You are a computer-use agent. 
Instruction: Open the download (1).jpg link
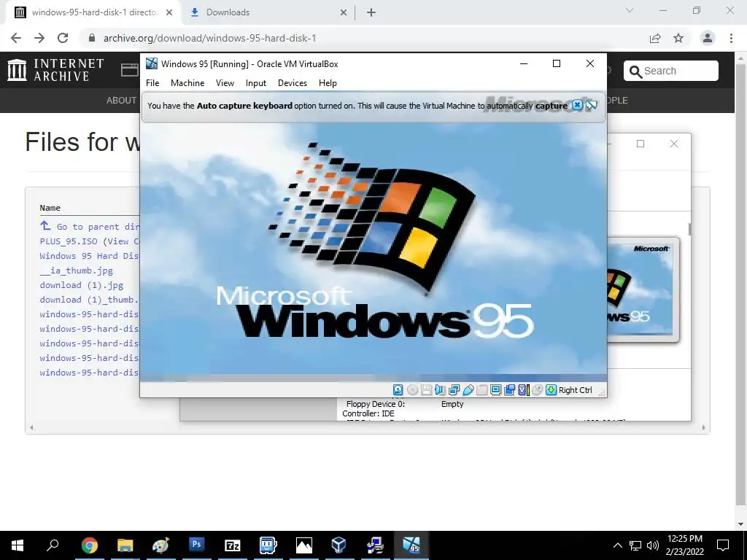pos(82,285)
